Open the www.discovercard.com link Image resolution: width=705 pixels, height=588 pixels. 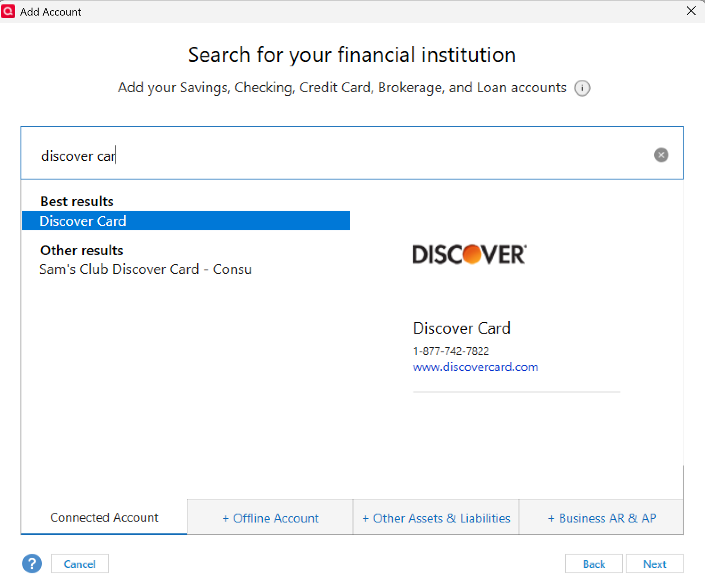pos(475,367)
